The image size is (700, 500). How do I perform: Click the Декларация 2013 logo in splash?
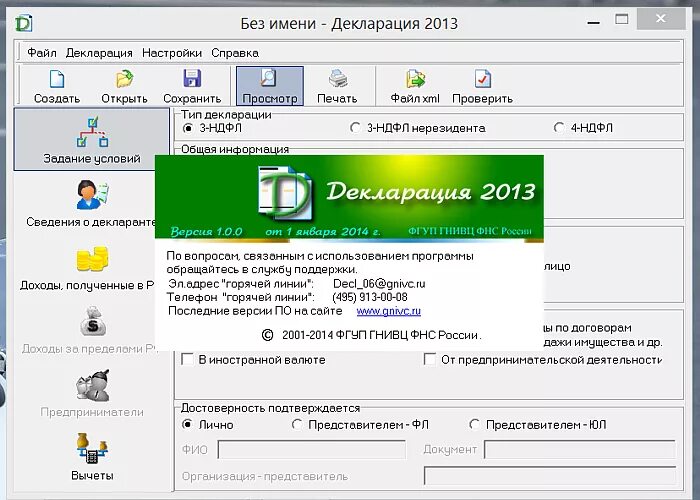tap(285, 193)
